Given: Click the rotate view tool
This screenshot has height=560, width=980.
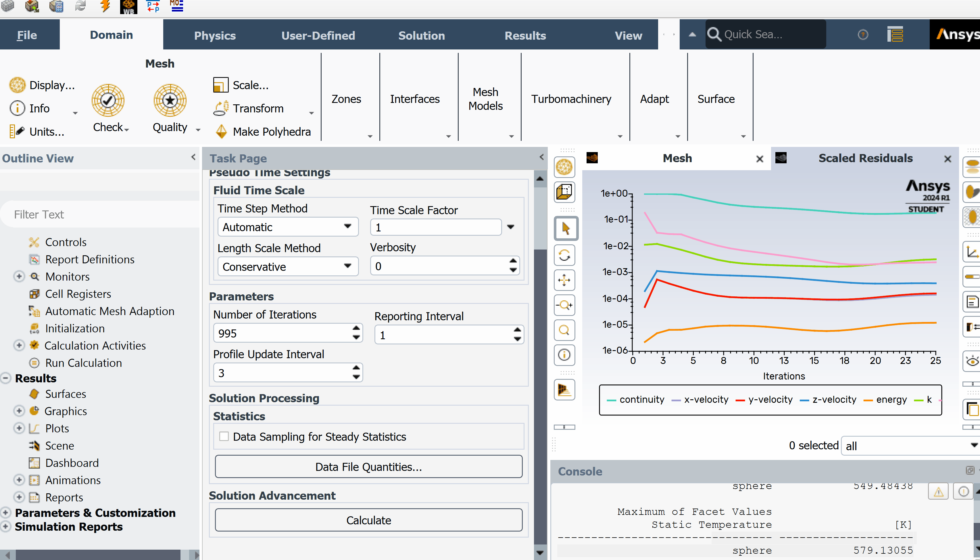Looking at the screenshot, I should pos(564,255).
